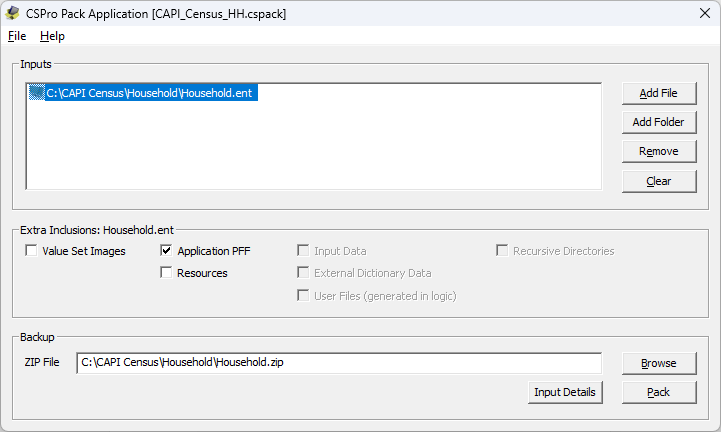
Task: Toggle External Dictionary Data checkbox
Action: click(304, 273)
